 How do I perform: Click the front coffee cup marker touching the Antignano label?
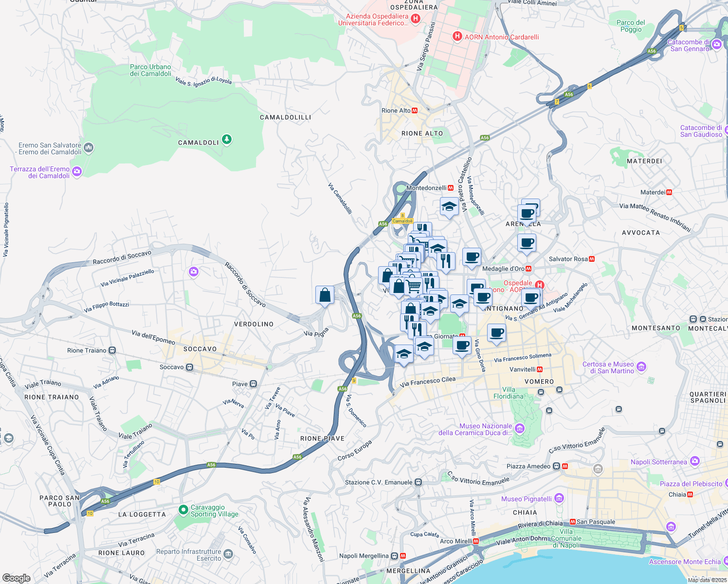(483, 297)
